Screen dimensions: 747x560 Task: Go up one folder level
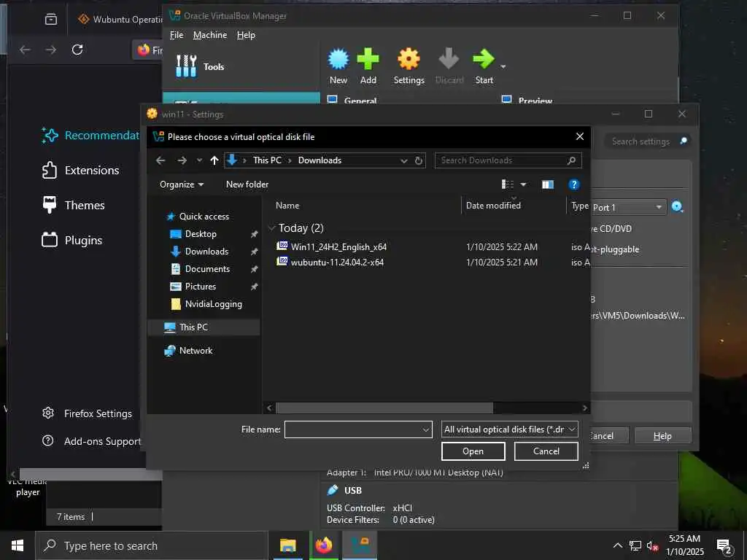[x=214, y=160]
